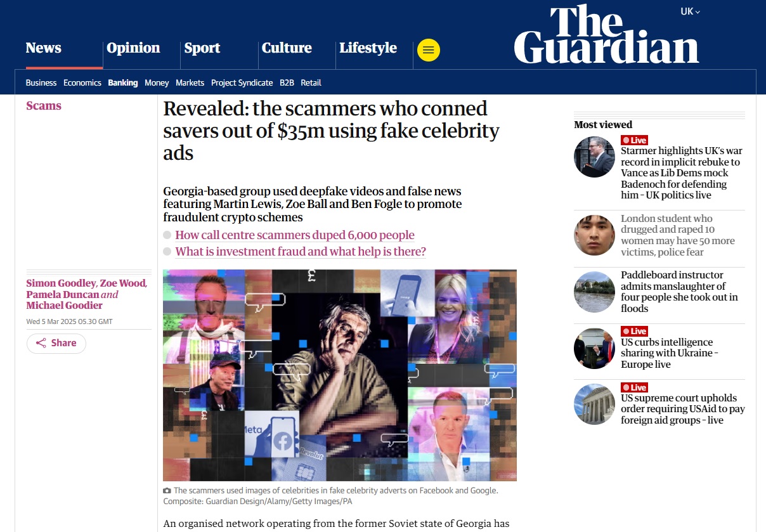766x532 pixels.
Task: Open the Lifestyle section tab
Action: click(368, 48)
